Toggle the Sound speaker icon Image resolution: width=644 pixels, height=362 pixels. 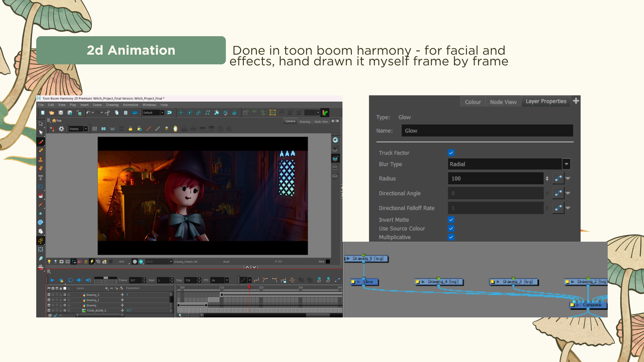pyautogui.click(x=79, y=280)
